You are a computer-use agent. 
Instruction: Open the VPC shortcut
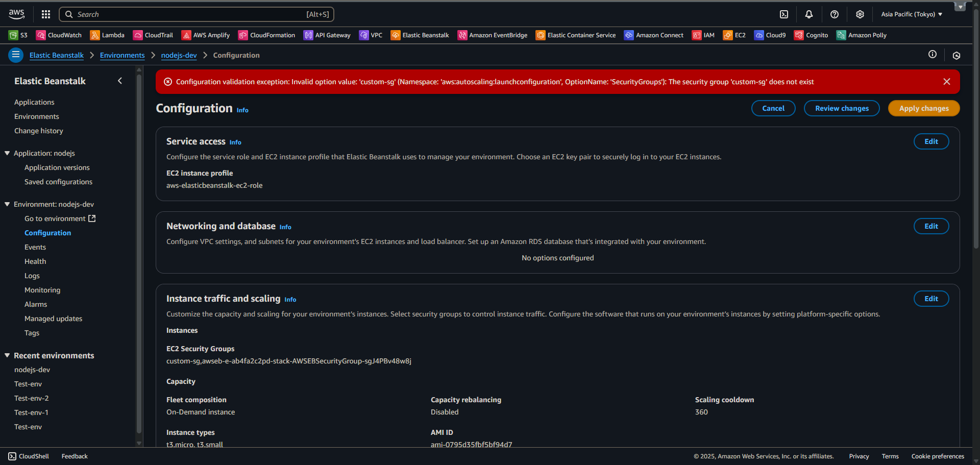click(371, 35)
